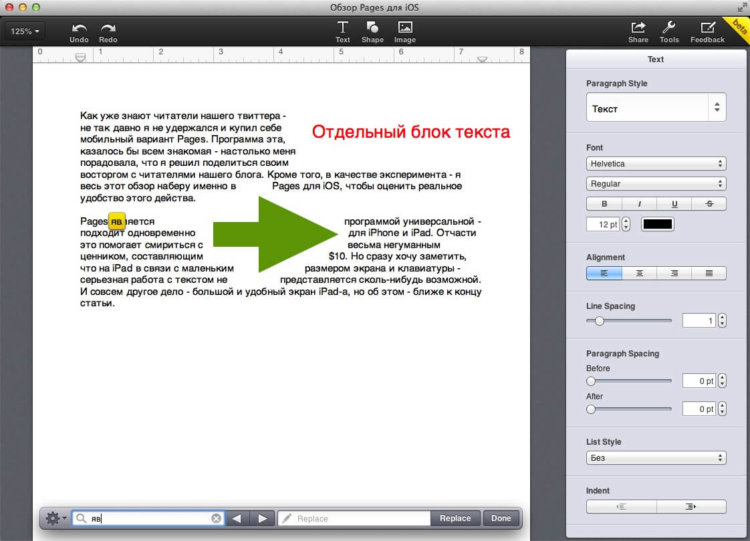Increase indent with the right button
This screenshot has height=541, width=750.
[691, 506]
